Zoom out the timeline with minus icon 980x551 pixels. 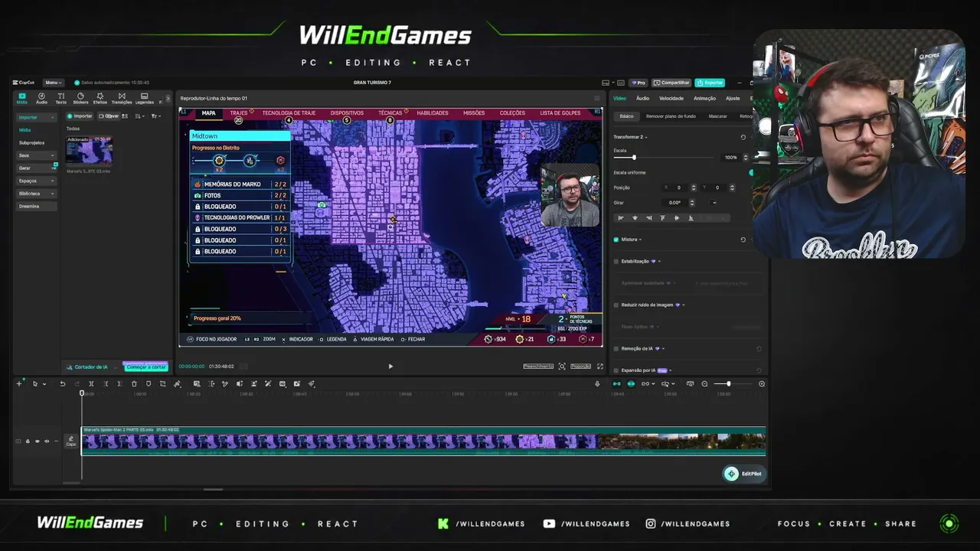[704, 384]
